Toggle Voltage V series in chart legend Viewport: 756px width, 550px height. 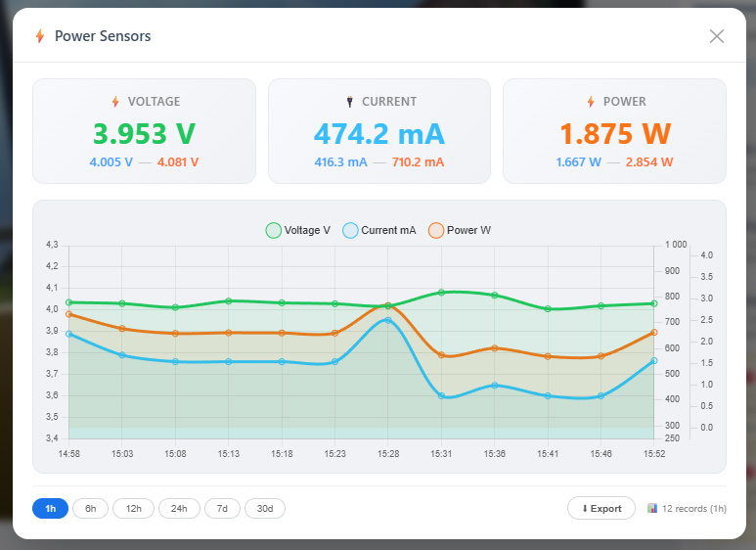[298, 230]
